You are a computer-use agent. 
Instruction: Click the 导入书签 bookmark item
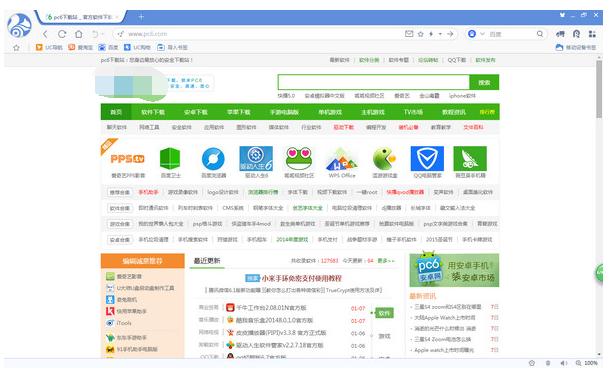pyautogui.click(x=172, y=47)
